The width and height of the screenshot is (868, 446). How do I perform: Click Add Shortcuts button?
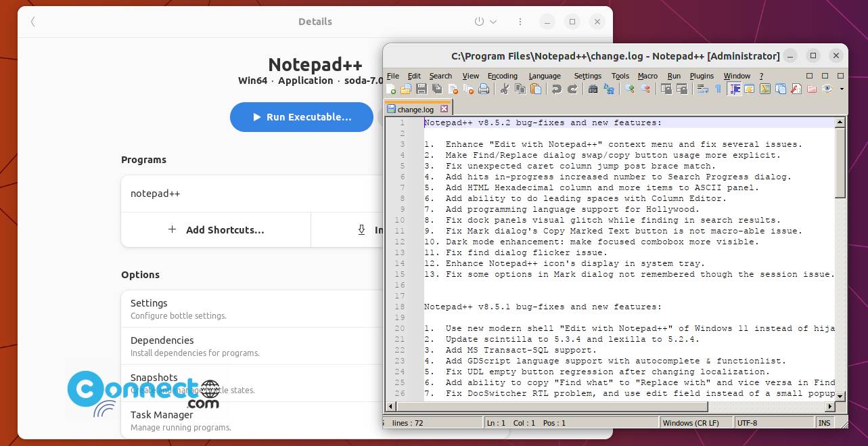tap(216, 230)
